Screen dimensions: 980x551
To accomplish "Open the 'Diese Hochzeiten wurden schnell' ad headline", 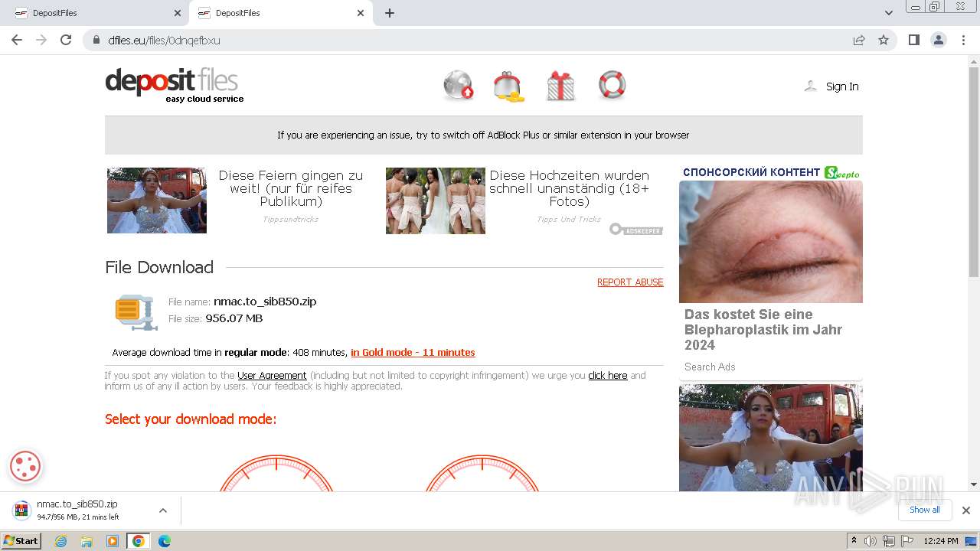I will click(569, 188).
